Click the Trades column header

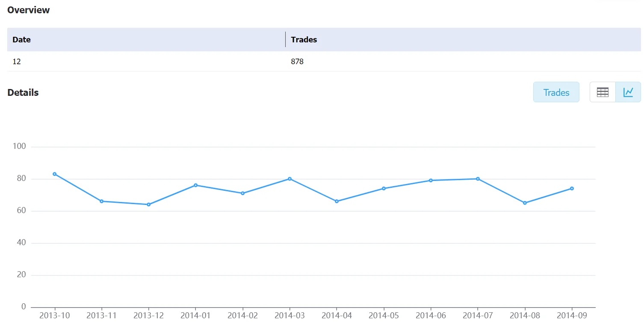click(x=464, y=40)
